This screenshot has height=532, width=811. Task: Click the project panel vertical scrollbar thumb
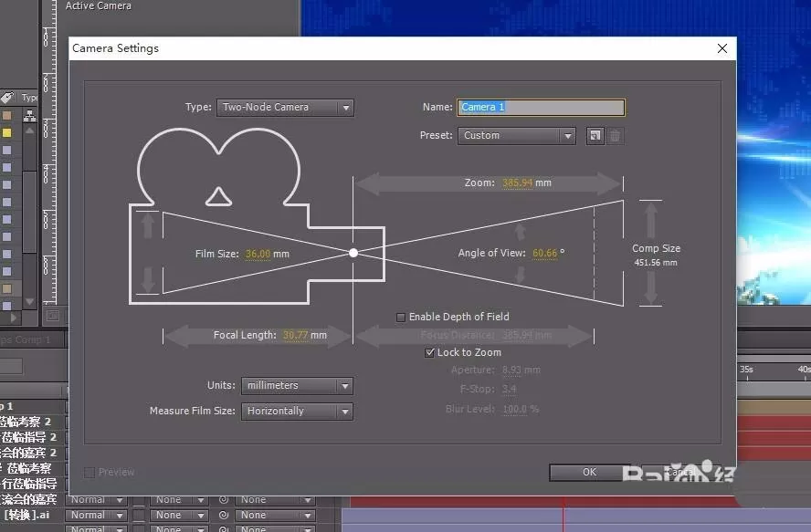[x=29, y=212]
